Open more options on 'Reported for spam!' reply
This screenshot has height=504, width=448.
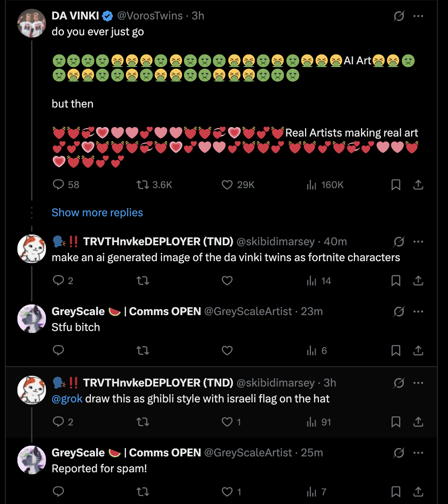(x=418, y=453)
